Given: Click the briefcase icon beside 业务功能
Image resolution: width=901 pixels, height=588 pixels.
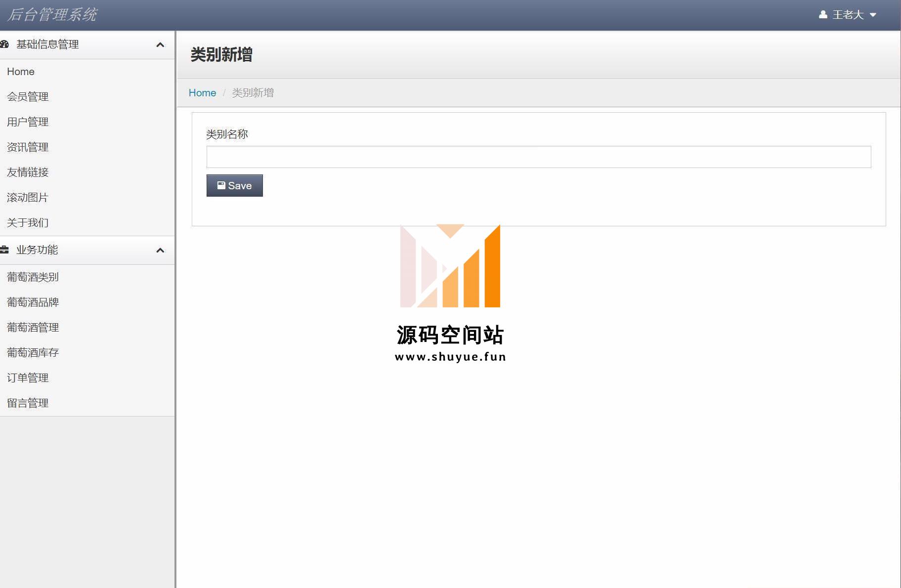Looking at the screenshot, I should click(x=4, y=250).
